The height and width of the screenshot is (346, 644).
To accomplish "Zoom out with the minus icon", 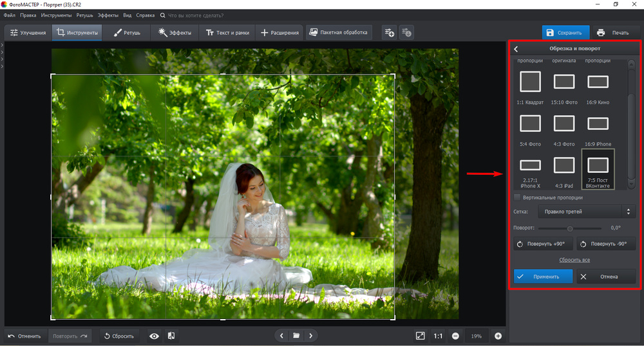I will [455, 336].
